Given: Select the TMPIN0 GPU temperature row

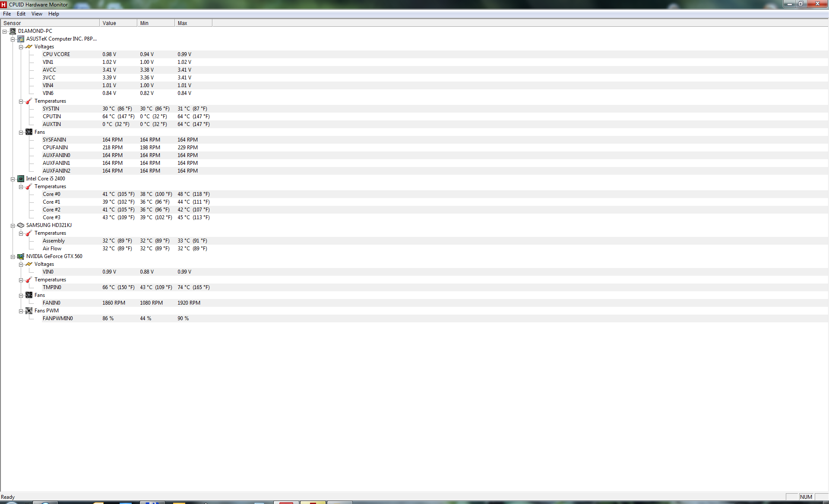Looking at the screenshot, I should click(435, 287).
